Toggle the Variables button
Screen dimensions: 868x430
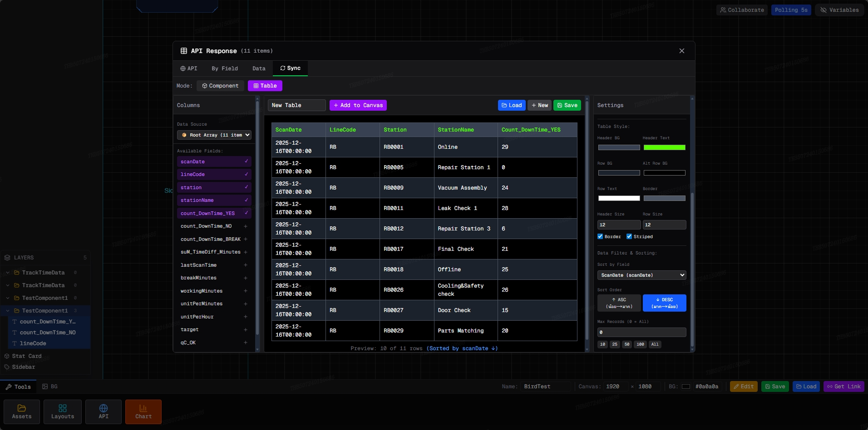pyautogui.click(x=840, y=10)
